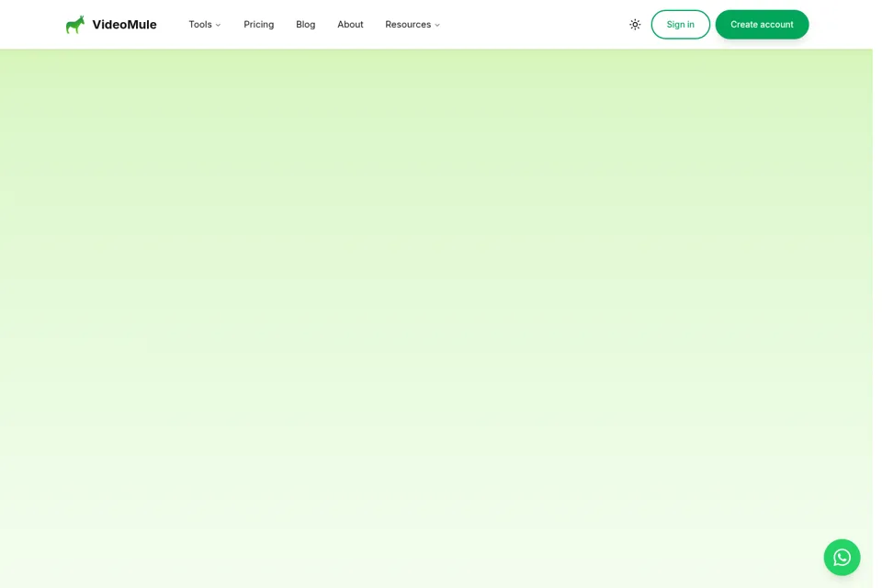
Task: Go to VideoMule home via brand name
Action: (x=124, y=25)
